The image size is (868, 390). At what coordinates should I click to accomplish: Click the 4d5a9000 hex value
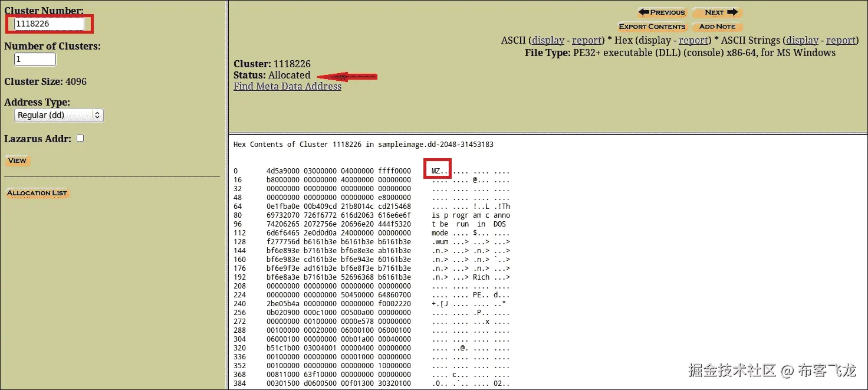(283, 171)
